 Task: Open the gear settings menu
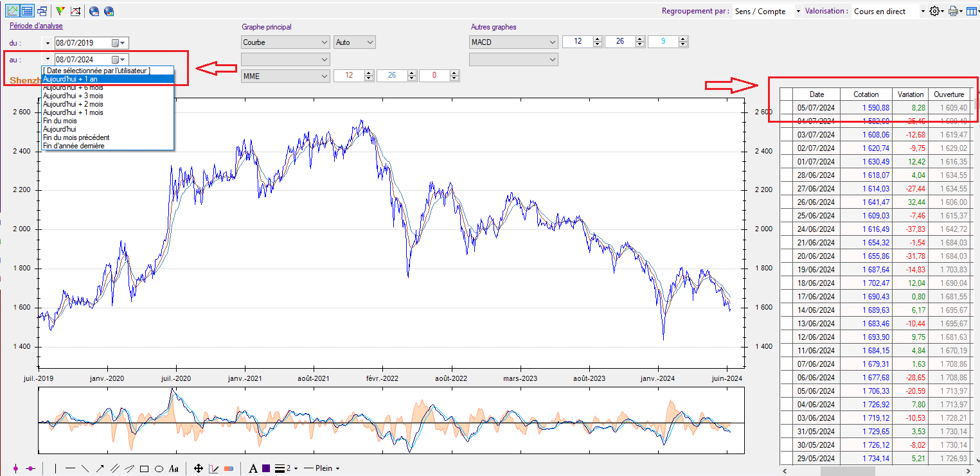pyautogui.click(x=937, y=11)
